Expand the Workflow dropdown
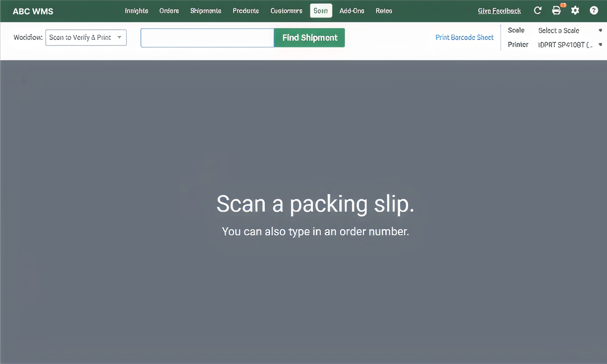The height and width of the screenshot is (364, 607). click(86, 37)
